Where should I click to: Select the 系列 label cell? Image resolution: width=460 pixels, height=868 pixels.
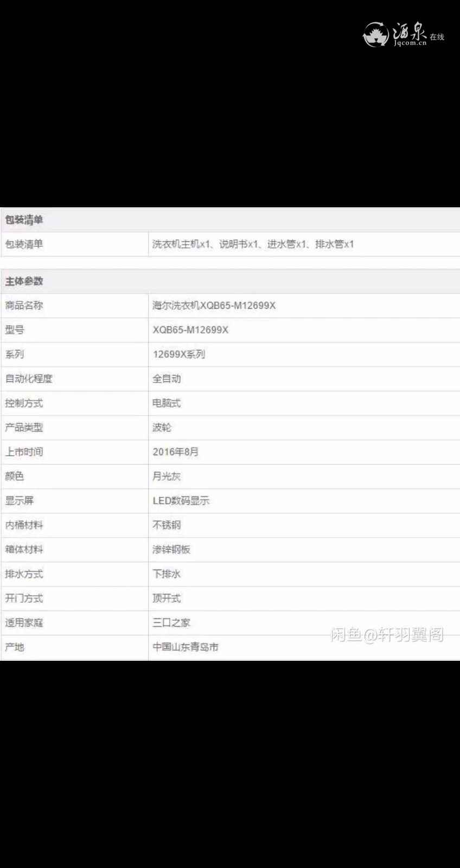(x=75, y=354)
